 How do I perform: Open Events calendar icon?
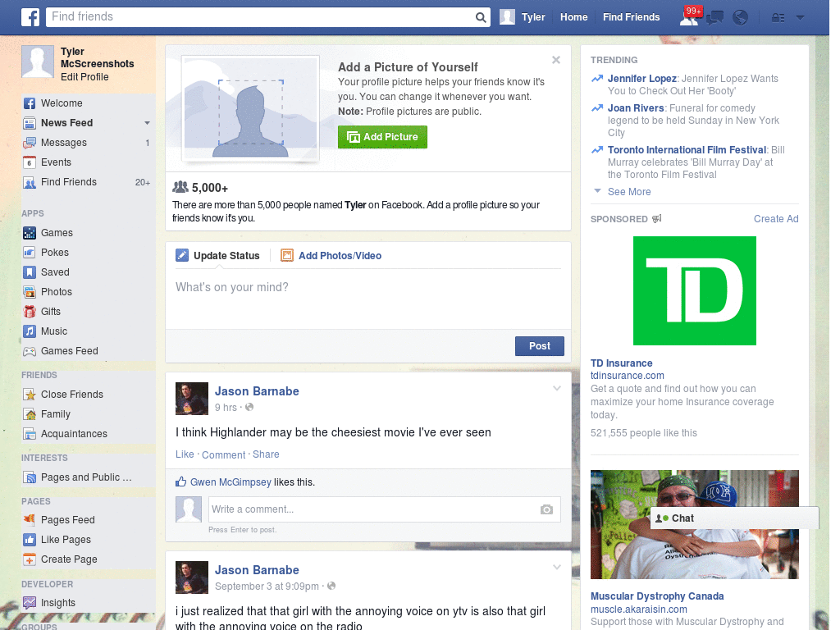[x=30, y=162]
